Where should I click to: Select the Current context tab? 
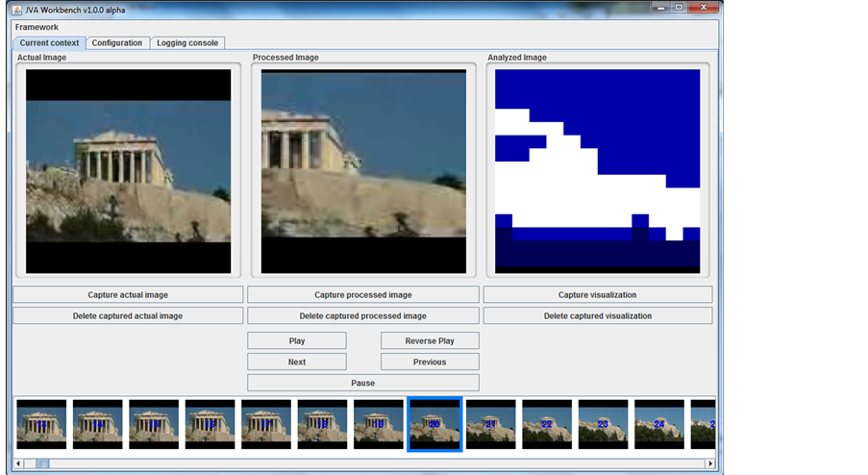tap(49, 43)
